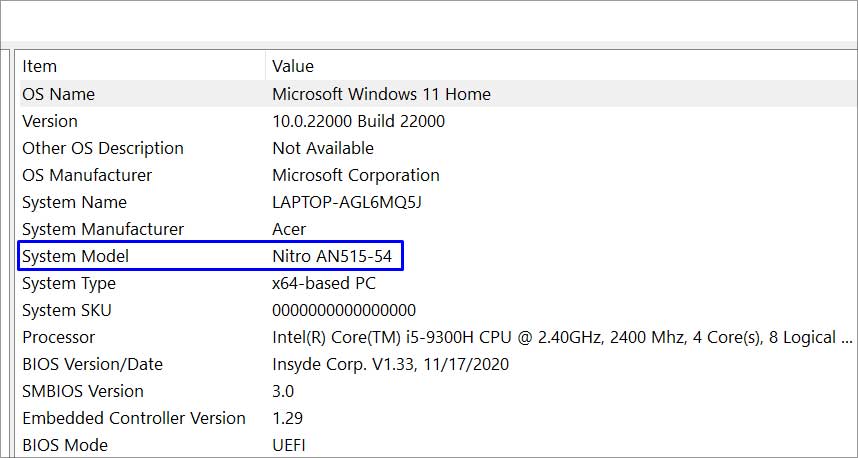Select the OS Manufacturer row

[x=438, y=175]
